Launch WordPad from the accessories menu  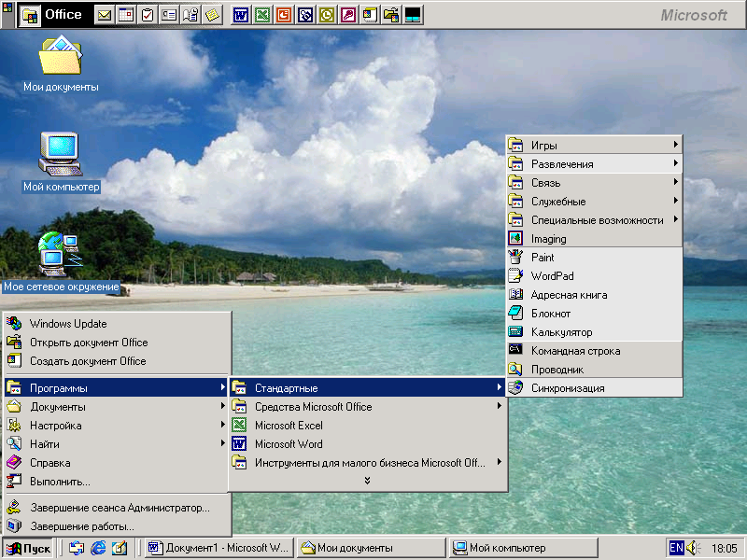[595, 276]
